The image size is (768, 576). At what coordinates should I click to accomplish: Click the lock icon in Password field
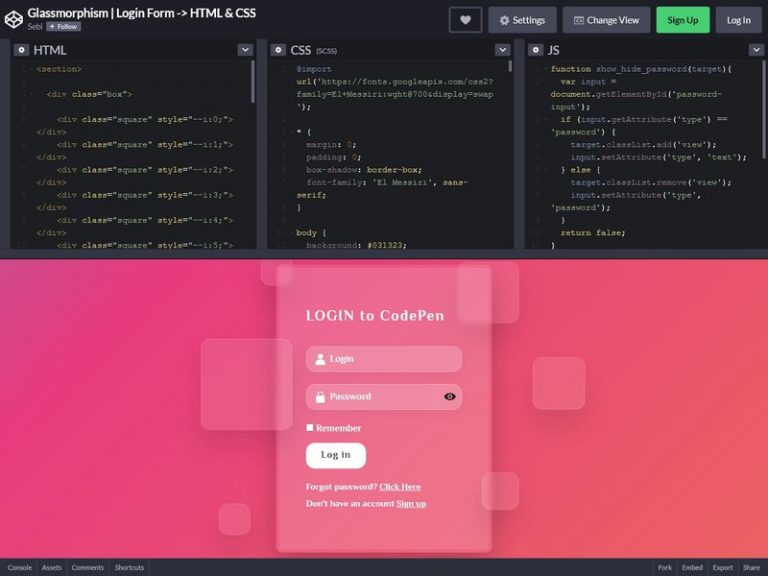point(320,397)
